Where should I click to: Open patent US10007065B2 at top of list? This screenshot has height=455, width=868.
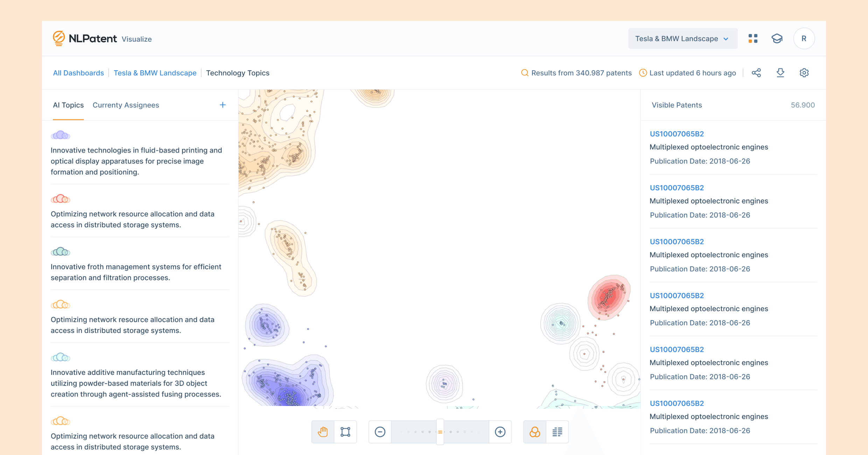coord(677,134)
